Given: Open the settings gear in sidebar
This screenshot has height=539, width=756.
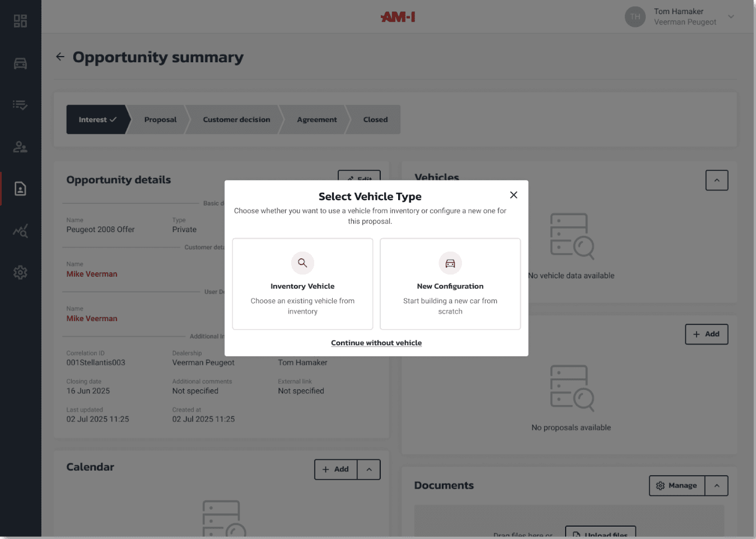Looking at the screenshot, I should (x=20, y=272).
